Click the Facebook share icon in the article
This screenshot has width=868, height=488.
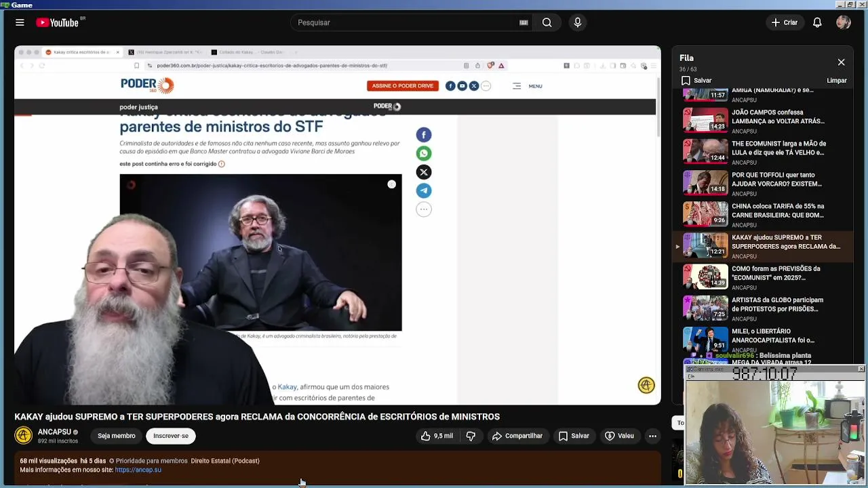click(x=424, y=135)
